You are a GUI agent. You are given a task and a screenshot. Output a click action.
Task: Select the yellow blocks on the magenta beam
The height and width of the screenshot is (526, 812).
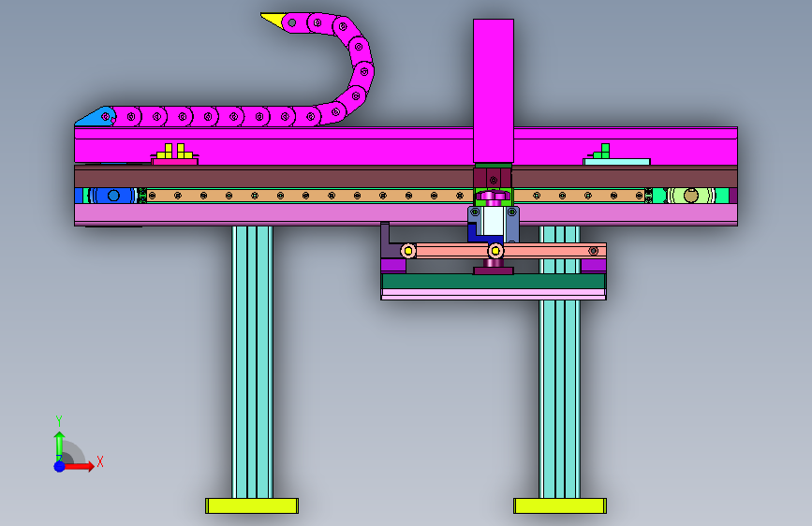point(174,152)
